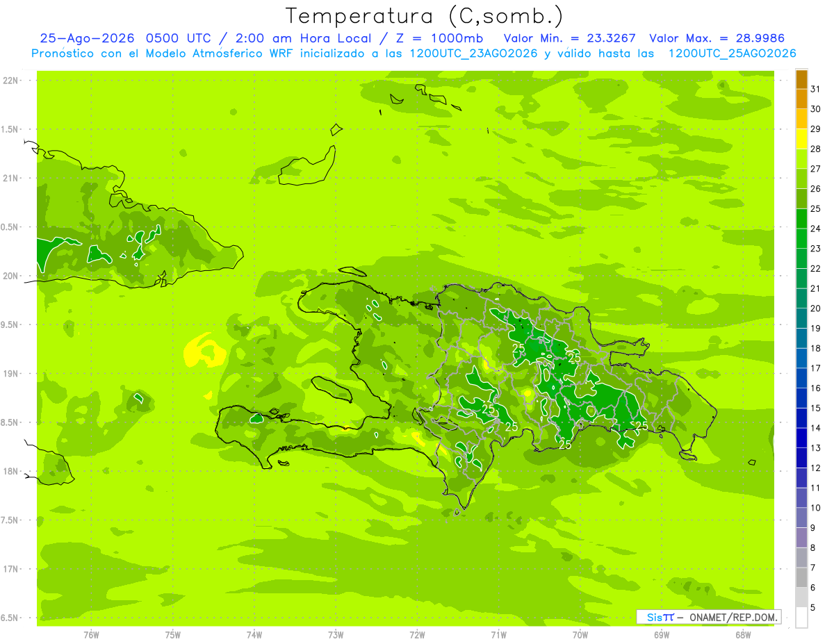Pick the dark blue legend swatch between 12 and 13

point(801,459)
